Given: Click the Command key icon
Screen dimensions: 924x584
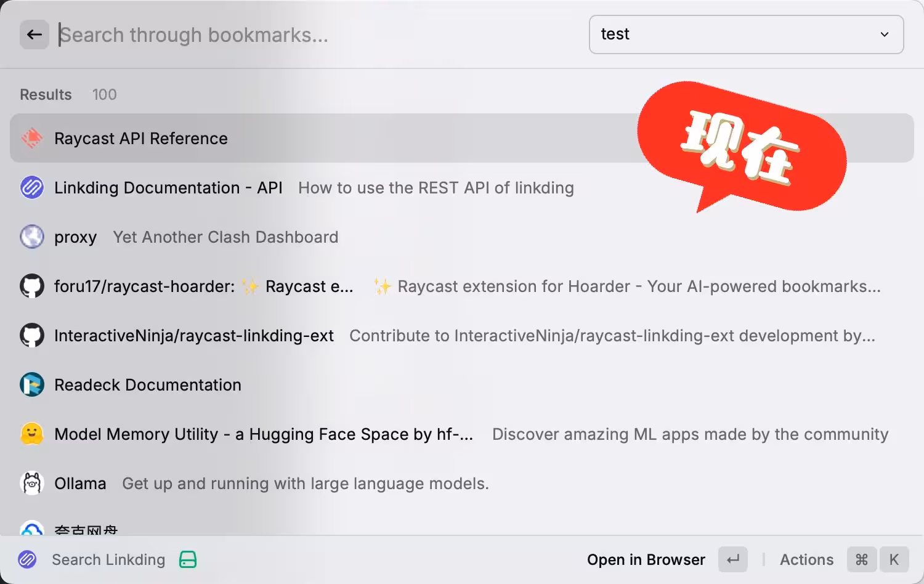Looking at the screenshot, I should coord(862,559).
